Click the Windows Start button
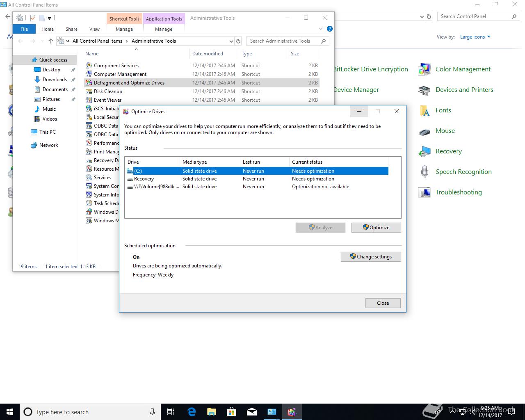 pos(10,412)
